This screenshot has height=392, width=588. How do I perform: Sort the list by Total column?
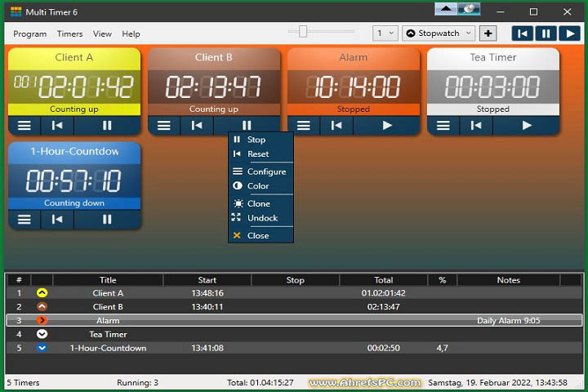pos(383,280)
